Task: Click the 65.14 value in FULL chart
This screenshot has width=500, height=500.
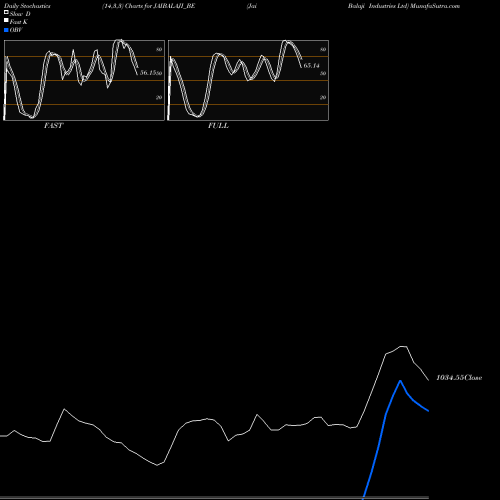Action: (311, 66)
